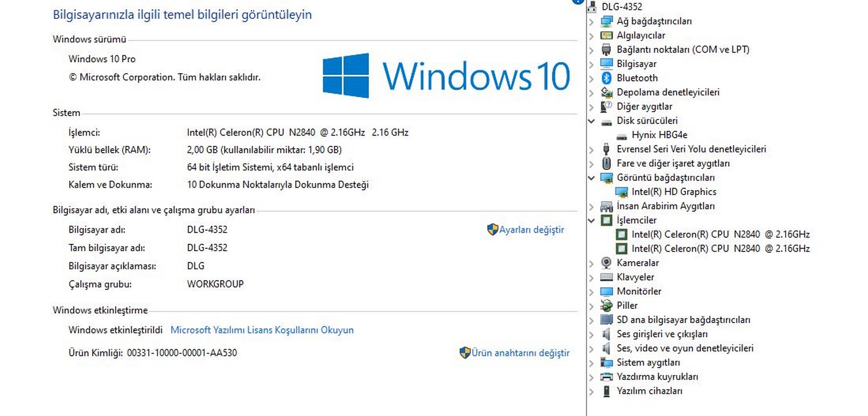Image resolution: width=868 pixels, height=416 pixels.
Task: Click the Bluetooth icon in device tree
Action: click(606, 78)
